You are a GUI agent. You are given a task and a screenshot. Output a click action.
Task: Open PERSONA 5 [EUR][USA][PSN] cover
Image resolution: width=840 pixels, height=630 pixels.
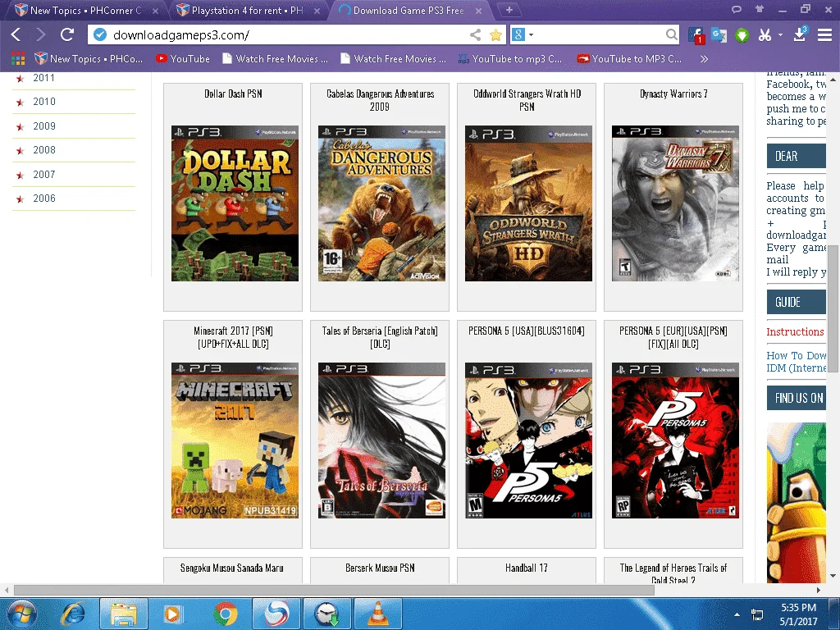[675, 441]
